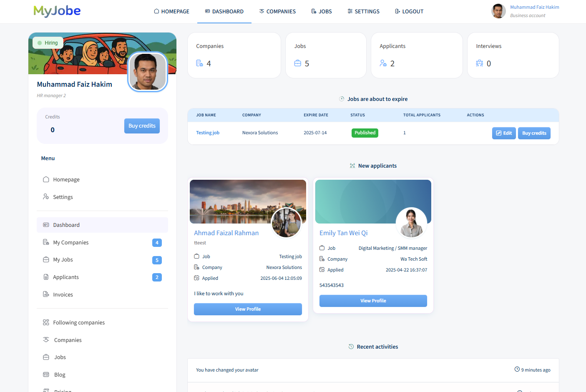Click the green Hiring status badge
Viewport: 586px width, 392px height.
coord(48,43)
